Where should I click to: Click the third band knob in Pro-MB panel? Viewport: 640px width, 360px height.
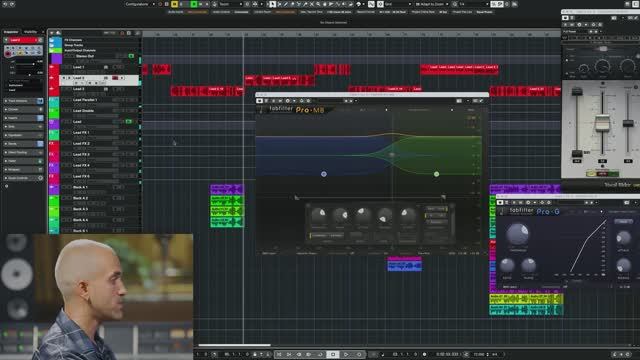point(362,215)
